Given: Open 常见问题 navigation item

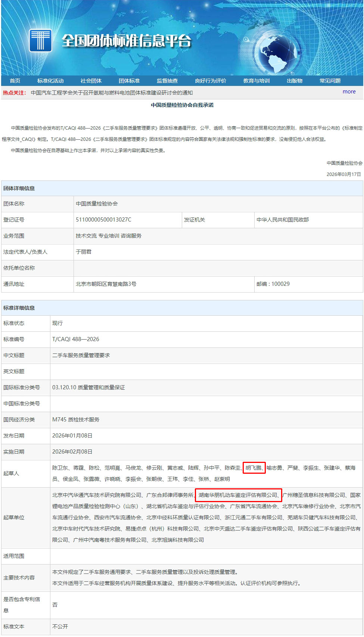Looking at the screenshot, I should click(x=330, y=81).
